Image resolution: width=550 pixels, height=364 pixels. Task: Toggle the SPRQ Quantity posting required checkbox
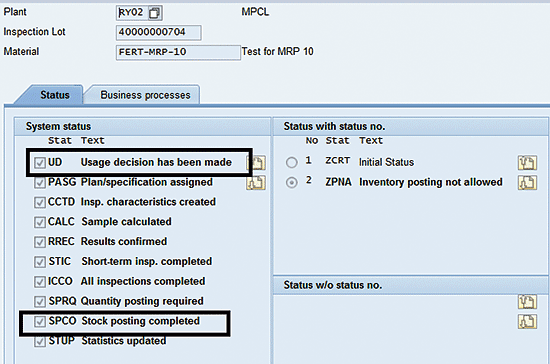pyautogui.click(x=40, y=302)
